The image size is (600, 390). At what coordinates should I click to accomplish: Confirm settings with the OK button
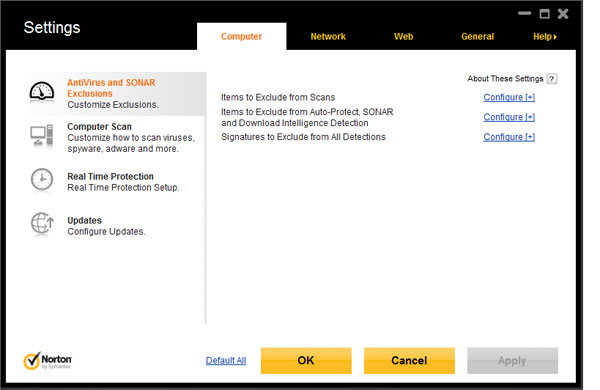(x=306, y=361)
